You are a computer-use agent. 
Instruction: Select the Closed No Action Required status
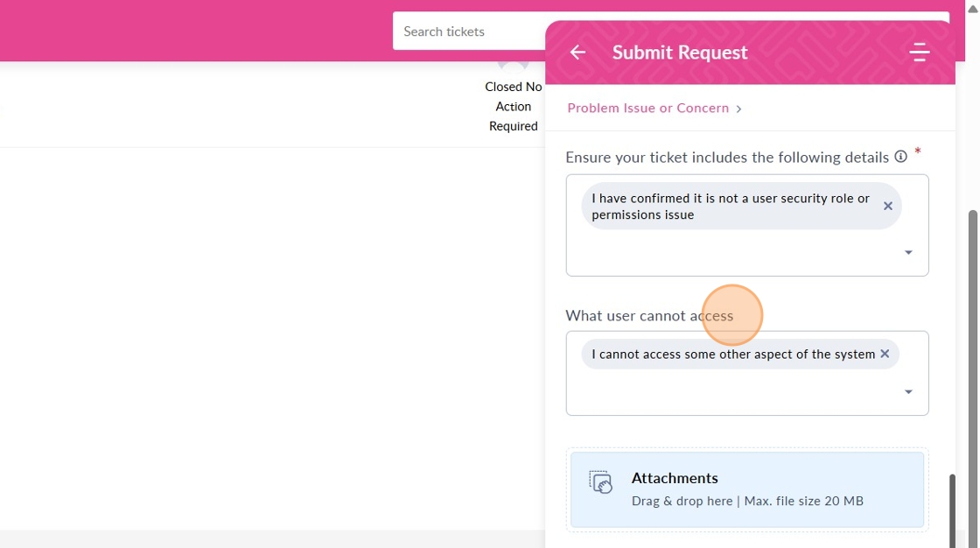tap(514, 106)
